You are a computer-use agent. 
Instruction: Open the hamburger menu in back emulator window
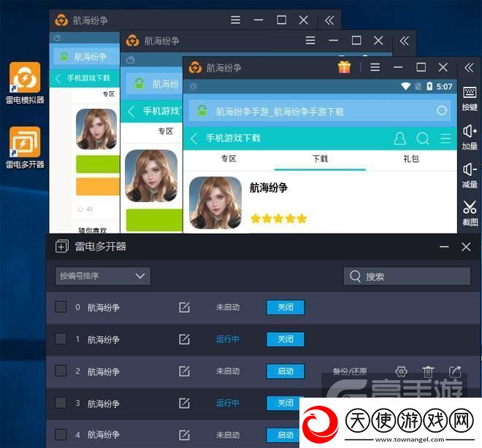[235, 20]
